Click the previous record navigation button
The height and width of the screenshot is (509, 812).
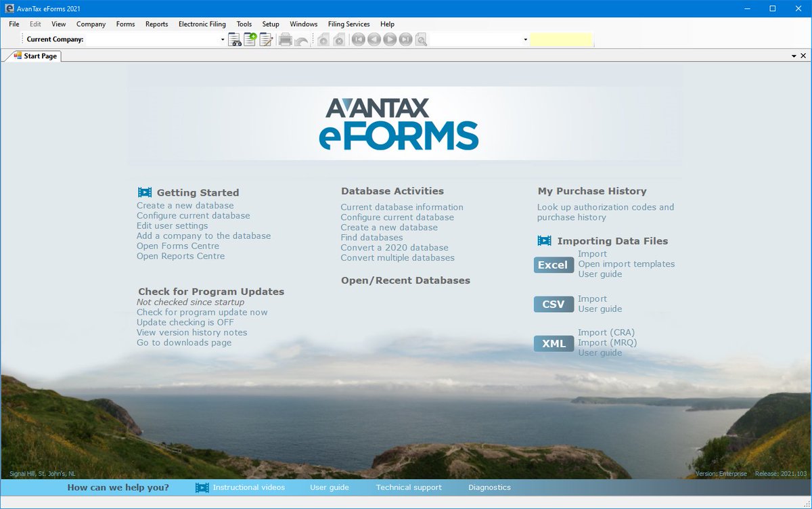[374, 39]
